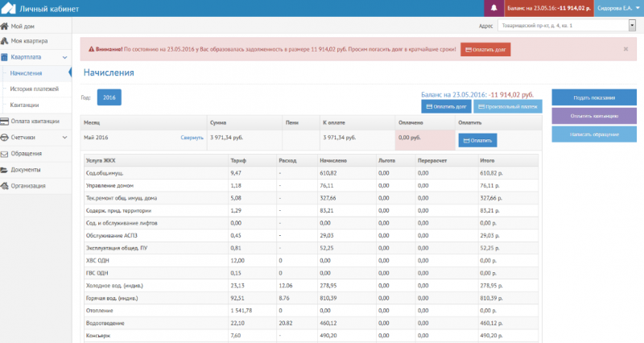644x343 pixels.
Task: Click the icon beside Моя квартира
Action: pyautogui.click(x=6, y=41)
